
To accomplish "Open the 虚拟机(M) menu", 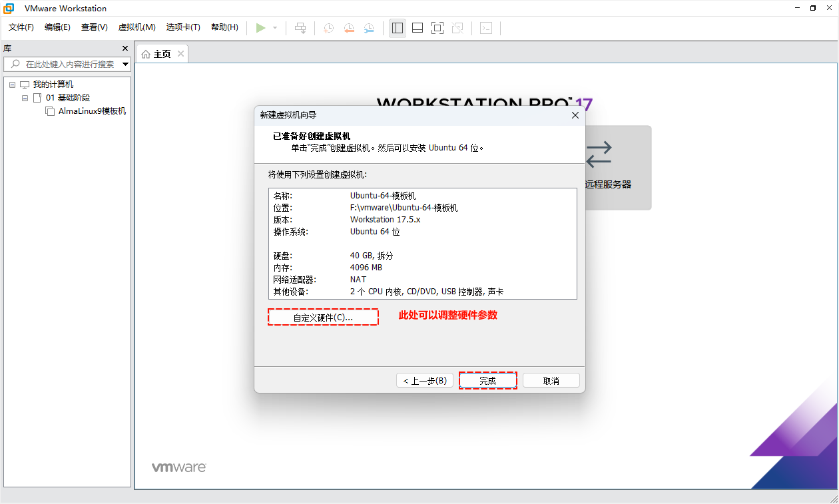I will point(137,27).
